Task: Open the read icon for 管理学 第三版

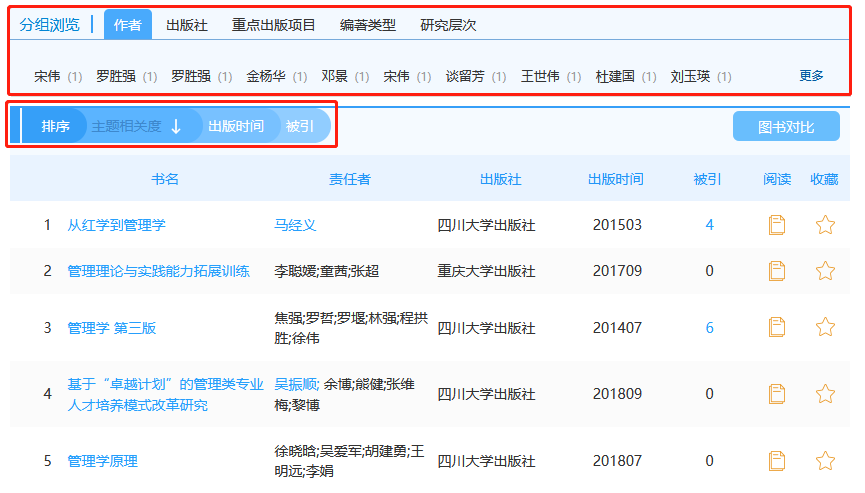Action: [777, 327]
